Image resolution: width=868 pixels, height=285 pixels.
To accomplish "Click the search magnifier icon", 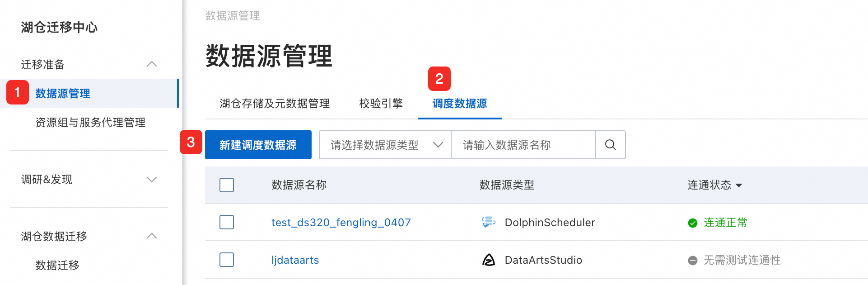I will point(610,145).
